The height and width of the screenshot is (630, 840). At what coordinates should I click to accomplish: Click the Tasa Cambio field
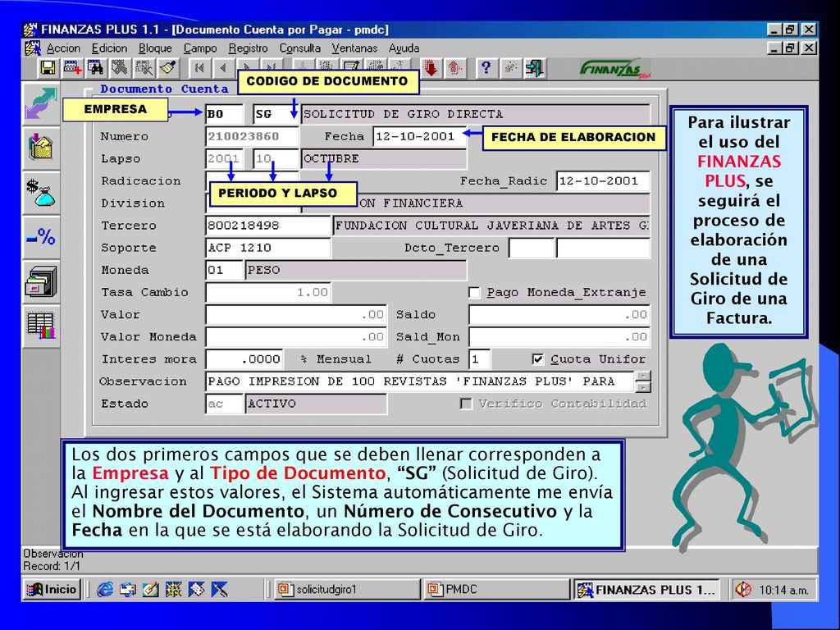click(268, 293)
